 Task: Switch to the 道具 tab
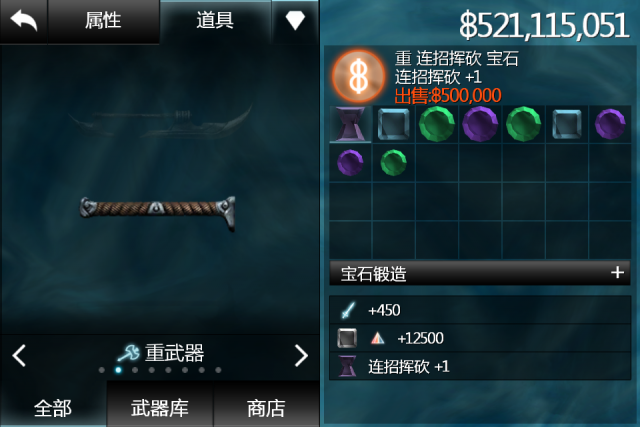pyautogui.click(x=215, y=21)
